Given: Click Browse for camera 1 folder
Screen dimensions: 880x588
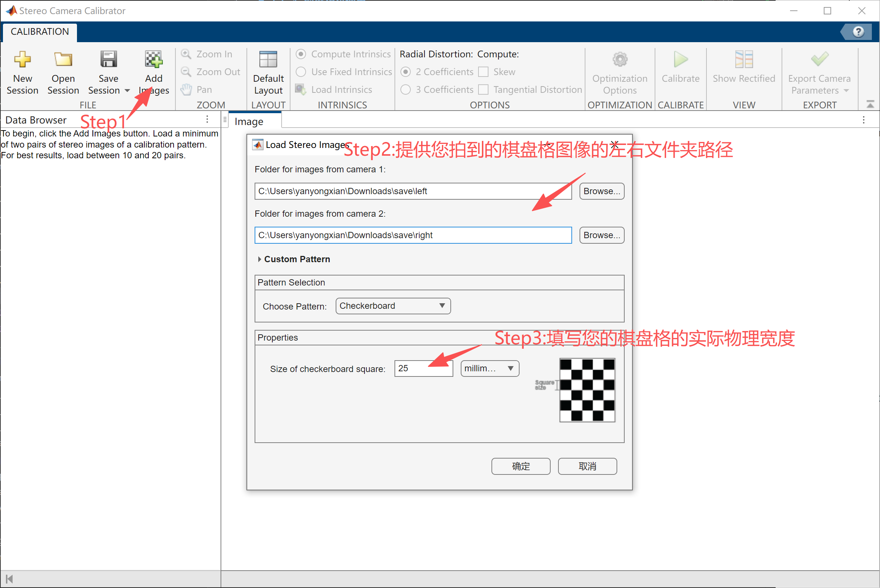Looking at the screenshot, I should pyautogui.click(x=601, y=191).
